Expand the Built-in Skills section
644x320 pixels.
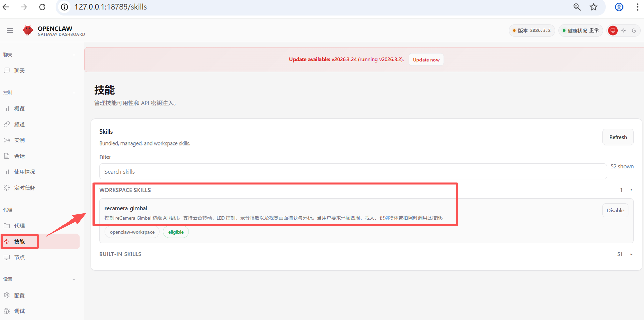click(x=631, y=254)
